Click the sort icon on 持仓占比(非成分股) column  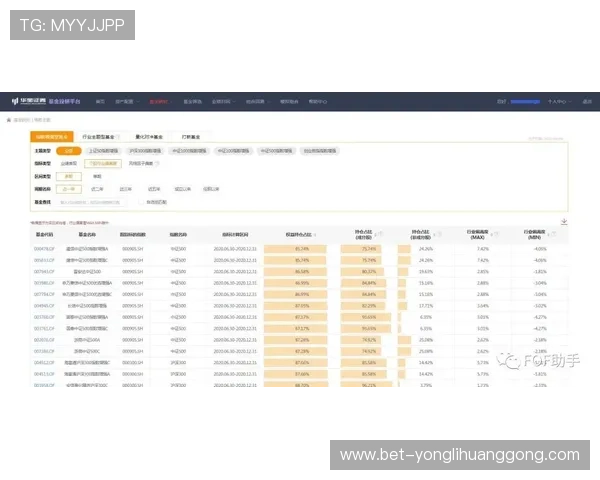pyautogui.click(x=441, y=235)
